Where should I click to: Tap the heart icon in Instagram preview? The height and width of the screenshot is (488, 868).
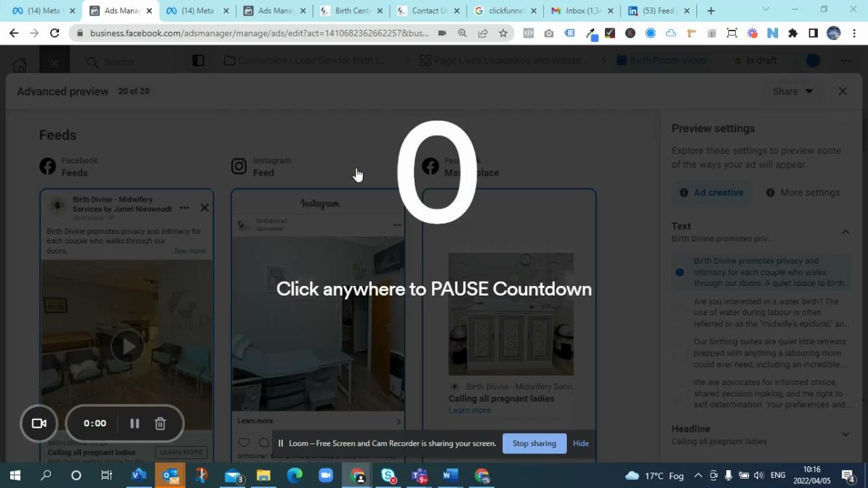tap(244, 443)
